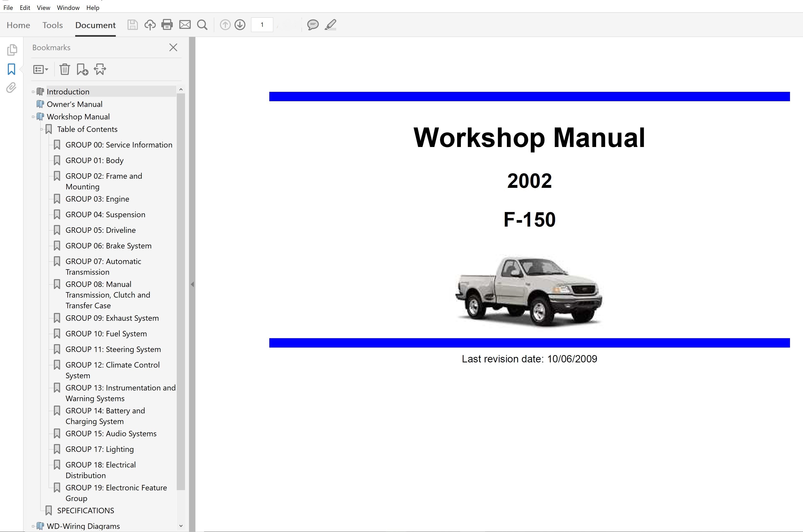Viewport: 803px width, 532px height.
Task: Expand the WD-Wiring Diagrams bookmark
Action: pos(33,526)
